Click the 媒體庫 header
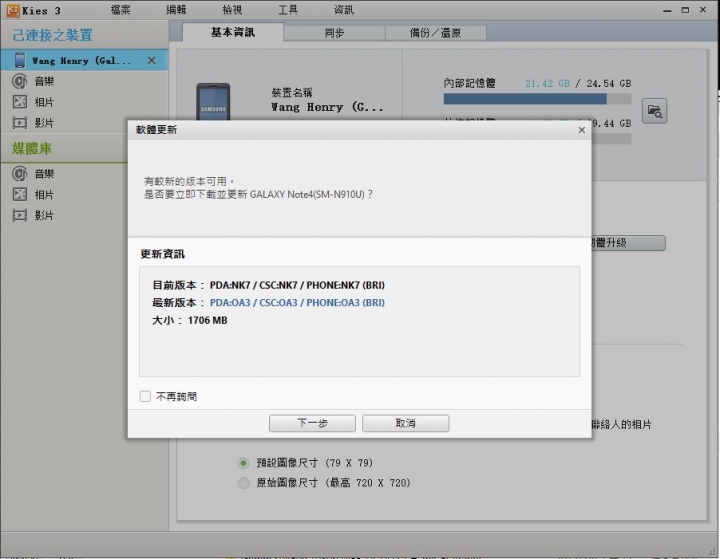720x559 pixels. pyautogui.click(x=32, y=148)
